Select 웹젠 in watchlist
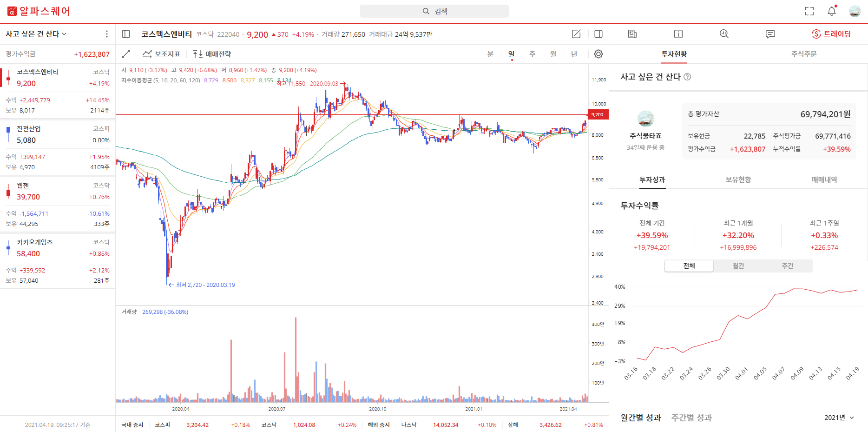 tap(58, 204)
